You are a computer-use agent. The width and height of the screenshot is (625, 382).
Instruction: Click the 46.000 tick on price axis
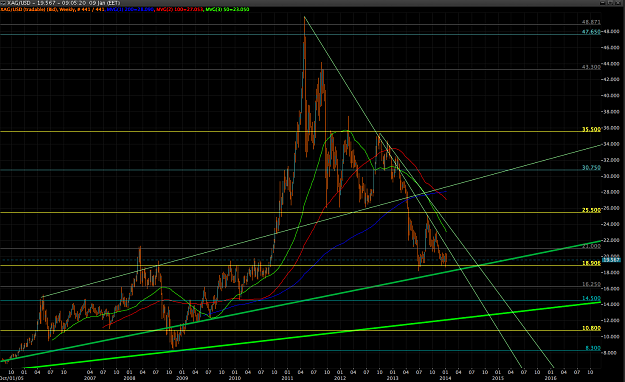(612, 47)
